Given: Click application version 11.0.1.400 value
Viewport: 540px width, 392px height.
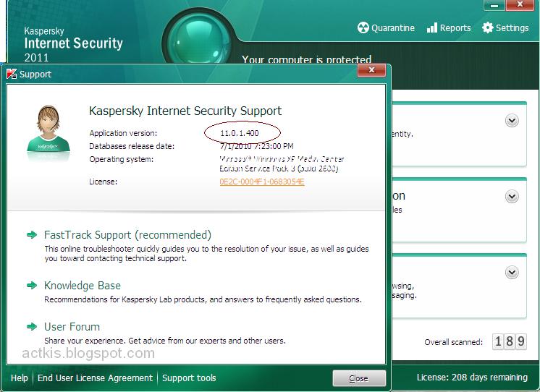Looking at the screenshot, I should pyautogui.click(x=240, y=133).
